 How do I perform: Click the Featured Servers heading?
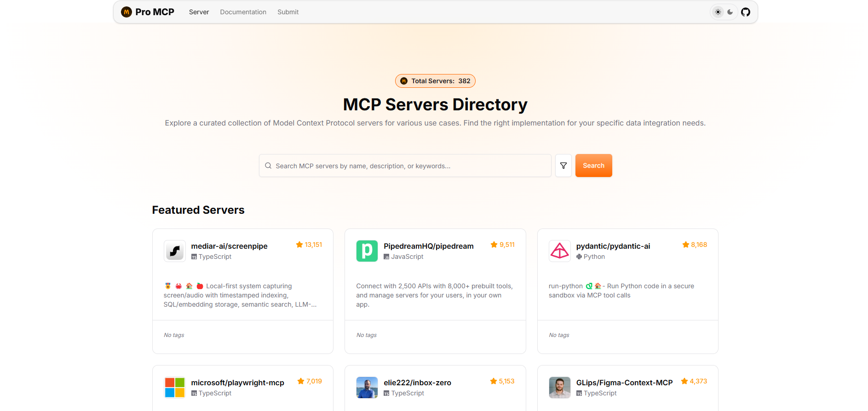click(198, 210)
